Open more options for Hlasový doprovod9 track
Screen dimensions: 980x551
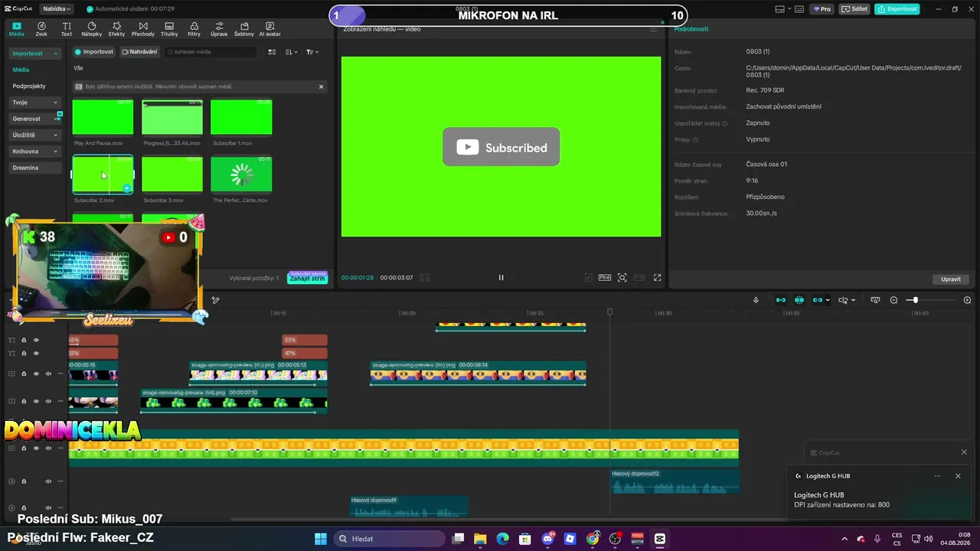[x=60, y=508]
